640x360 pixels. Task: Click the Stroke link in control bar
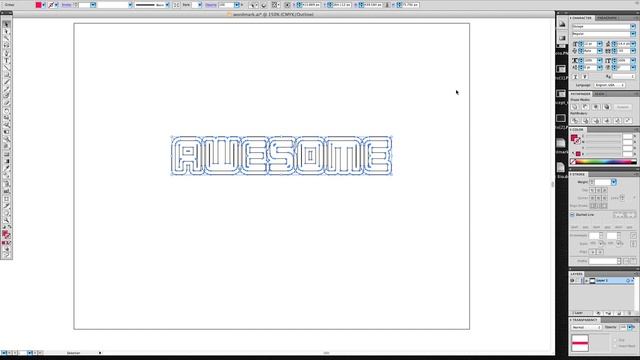(x=66, y=5)
